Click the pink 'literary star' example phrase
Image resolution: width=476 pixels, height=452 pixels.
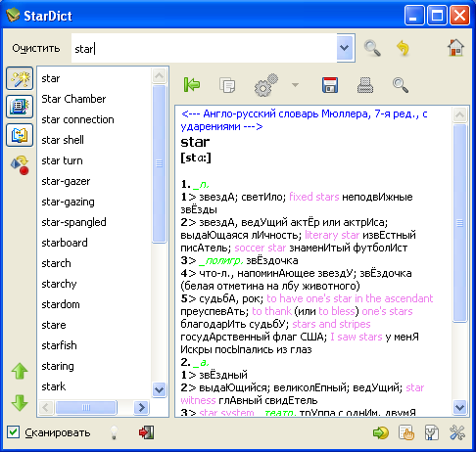click(x=332, y=235)
